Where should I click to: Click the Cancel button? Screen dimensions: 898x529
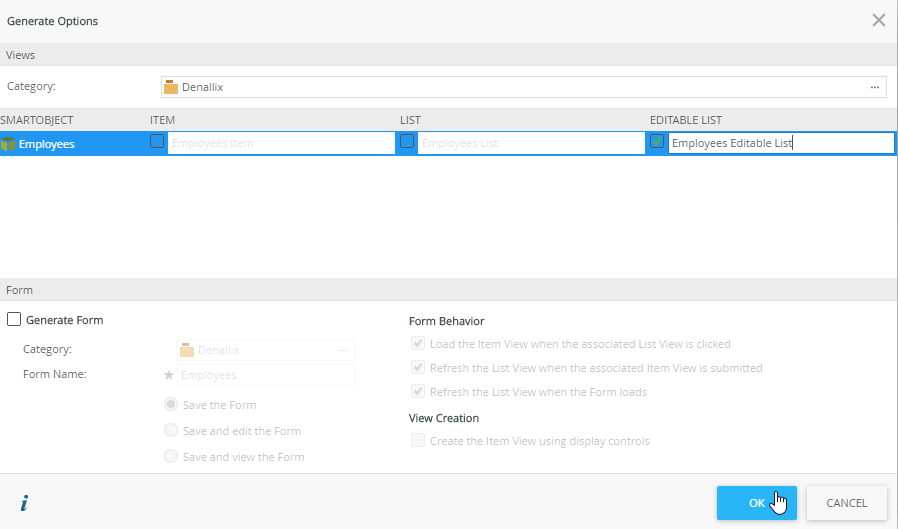coord(846,503)
